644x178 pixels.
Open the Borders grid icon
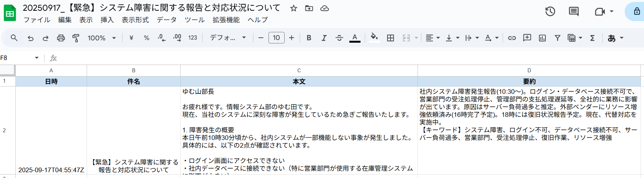(x=391, y=38)
